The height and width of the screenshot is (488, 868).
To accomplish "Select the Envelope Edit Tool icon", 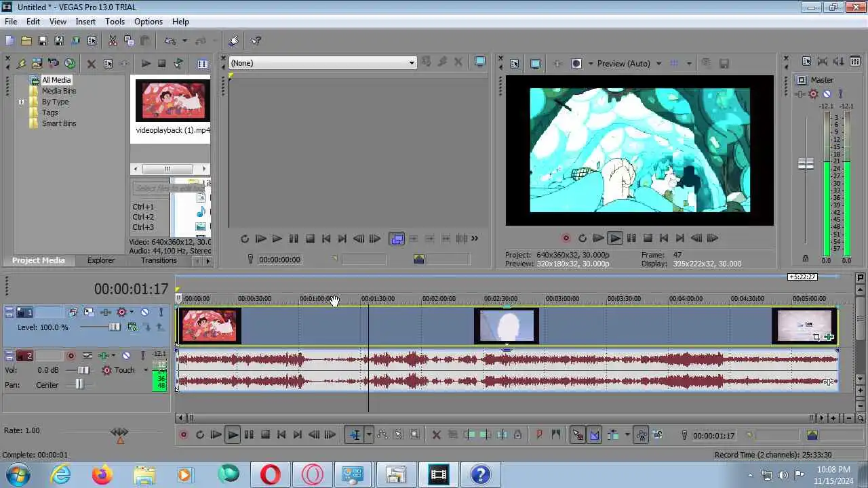I will (382, 435).
